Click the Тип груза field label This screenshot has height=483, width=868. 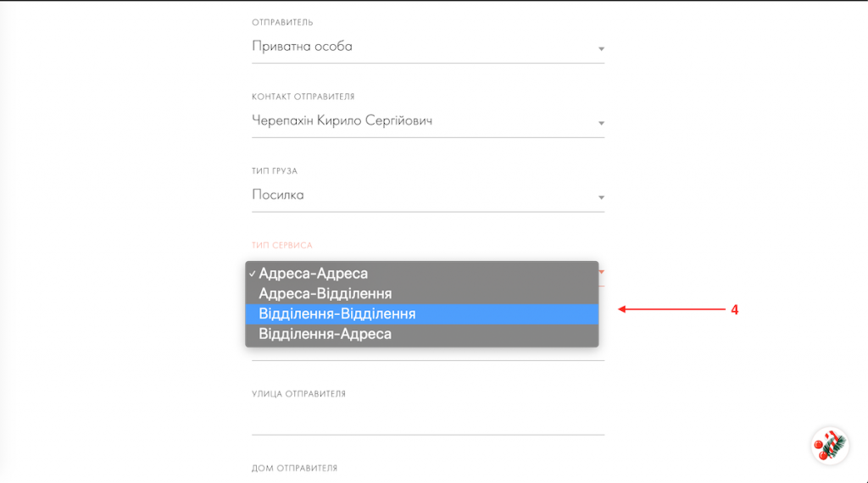(x=275, y=171)
